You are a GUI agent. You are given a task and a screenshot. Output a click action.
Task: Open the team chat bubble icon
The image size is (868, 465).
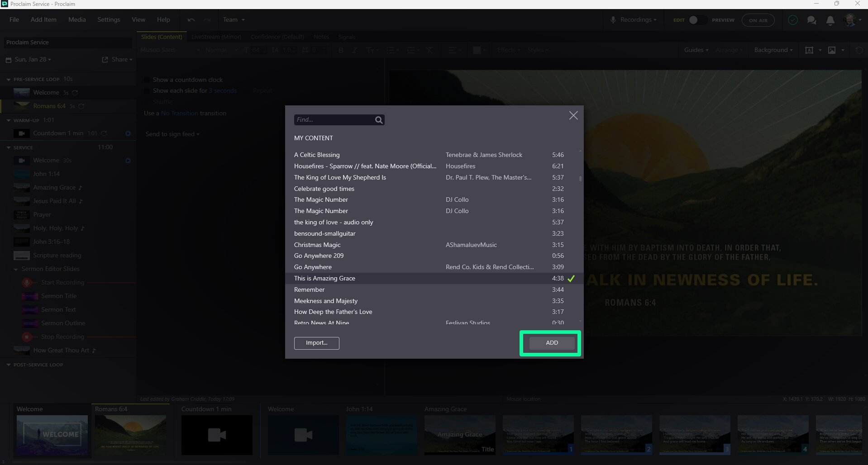coord(811,20)
